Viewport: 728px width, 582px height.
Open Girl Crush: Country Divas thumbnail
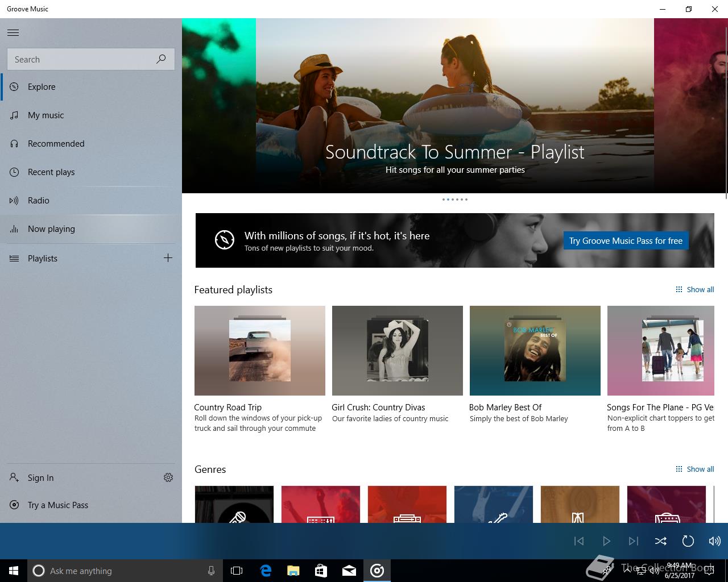[398, 351]
